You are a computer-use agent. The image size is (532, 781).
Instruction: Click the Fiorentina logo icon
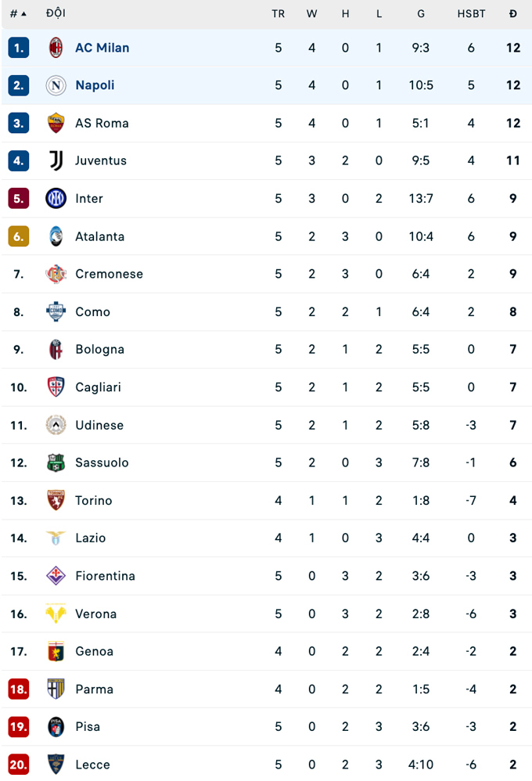pos(56,576)
